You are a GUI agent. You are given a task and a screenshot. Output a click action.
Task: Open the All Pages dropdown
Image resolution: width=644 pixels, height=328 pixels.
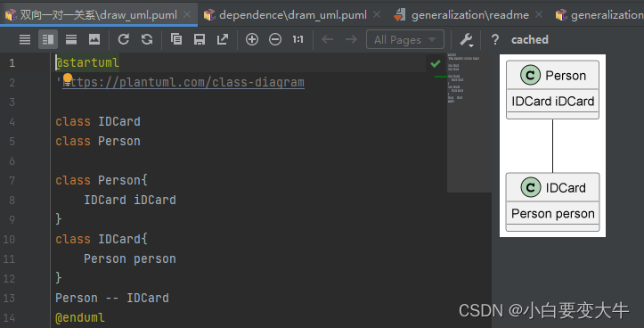tap(405, 39)
